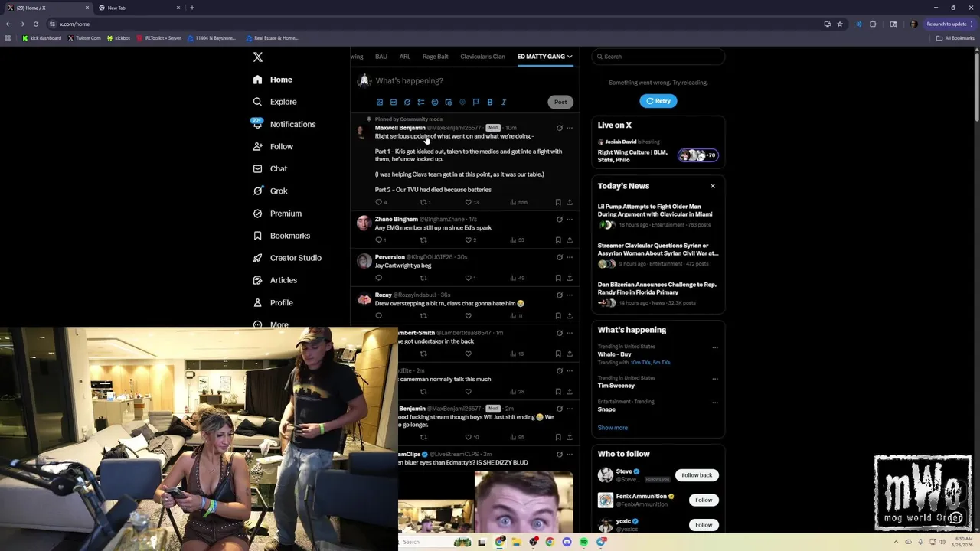This screenshot has width=980, height=551.
Task: Switch to the Rage Bait tab
Action: click(435, 57)
